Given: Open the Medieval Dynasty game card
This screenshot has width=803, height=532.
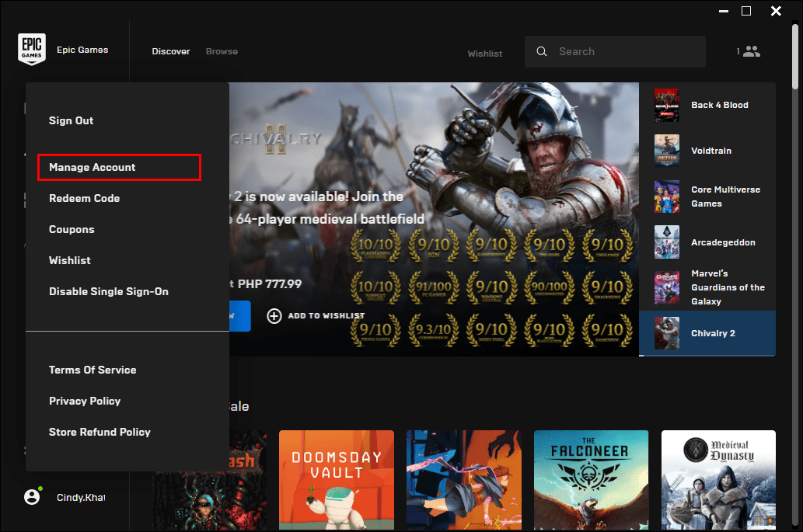Looking at the screenshot, I should 718,479.
